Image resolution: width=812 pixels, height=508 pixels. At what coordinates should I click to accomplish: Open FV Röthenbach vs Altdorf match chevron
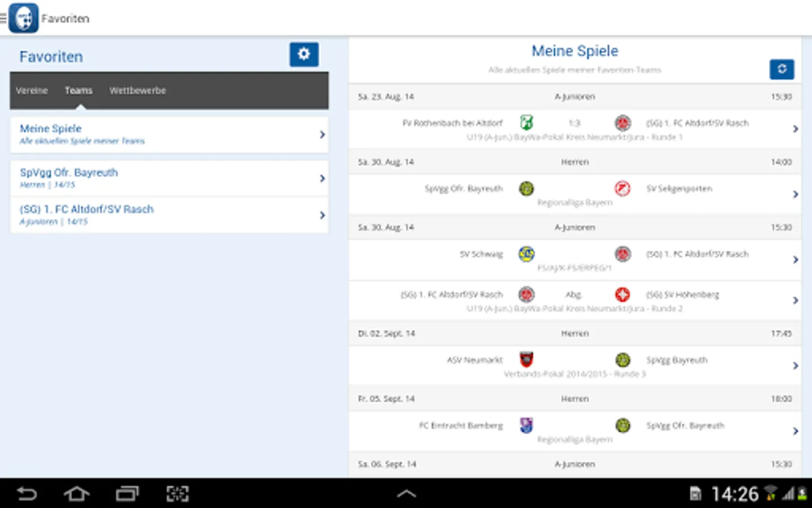tap(795, 129)
